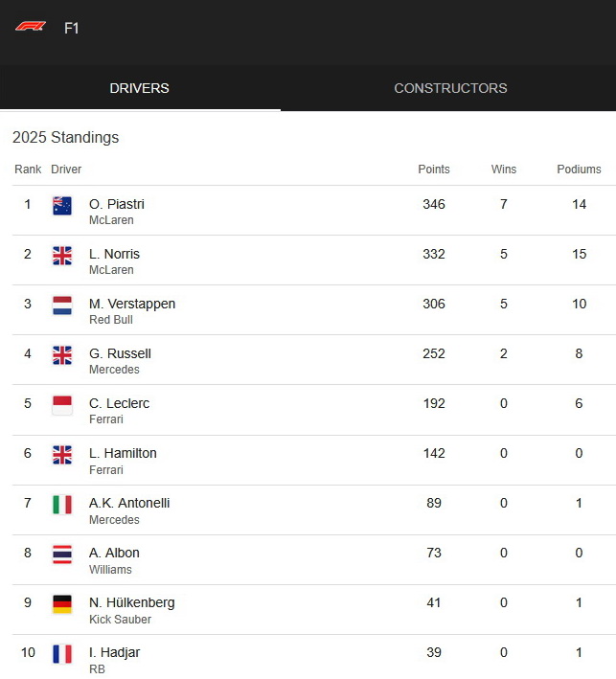This screenshot has height=679, width=616.
Task: Select the Drivers tab
Action: (x=139, y=88)
